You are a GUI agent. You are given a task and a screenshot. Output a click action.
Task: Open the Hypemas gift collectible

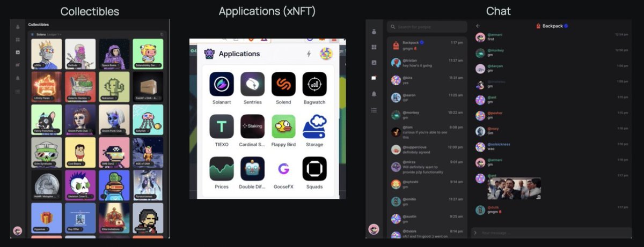(x=47, y=218)
